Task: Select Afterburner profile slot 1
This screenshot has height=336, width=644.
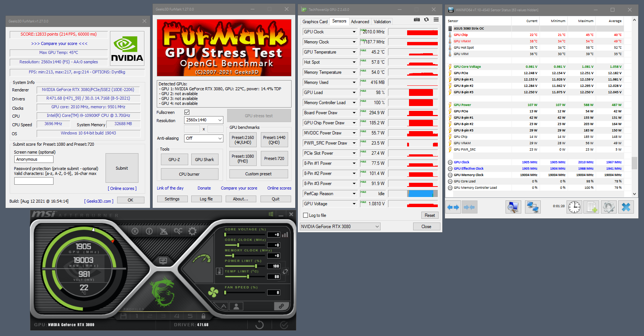Action: 137,316
